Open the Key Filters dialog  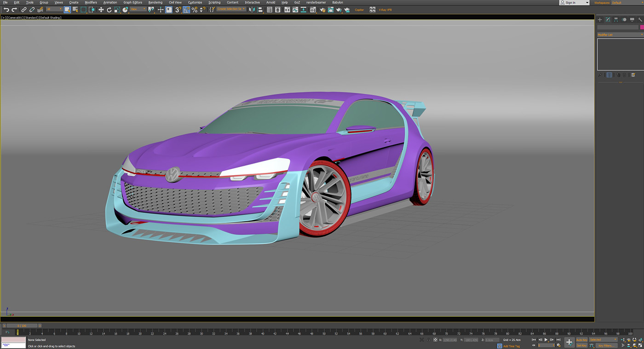[x=607, y=345]
